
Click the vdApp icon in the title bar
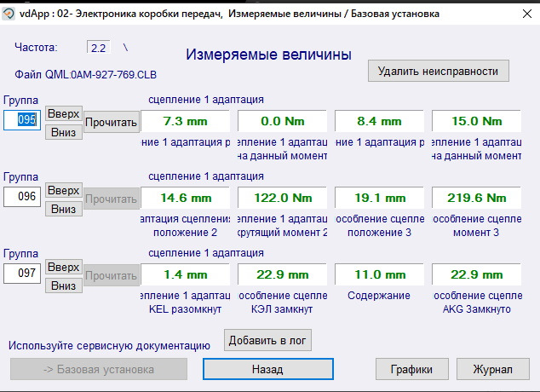click(x=9, y=14)
